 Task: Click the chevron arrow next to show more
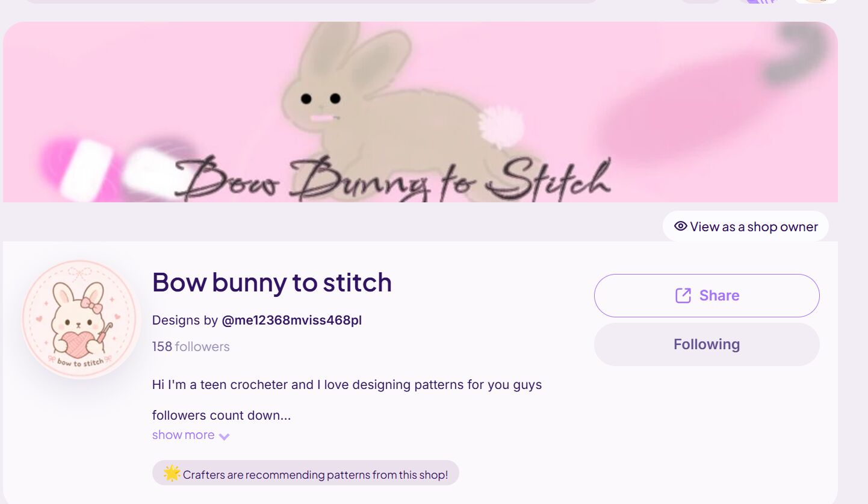(x=225, y=437)
